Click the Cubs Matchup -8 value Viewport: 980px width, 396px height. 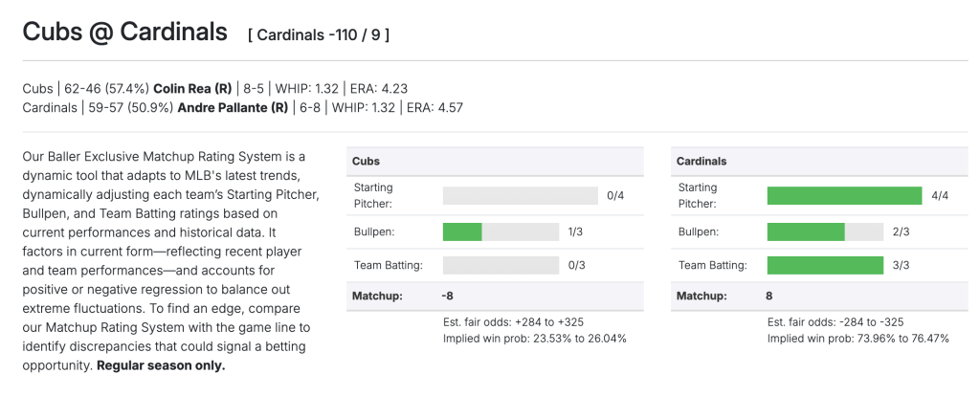click(447, 296)
